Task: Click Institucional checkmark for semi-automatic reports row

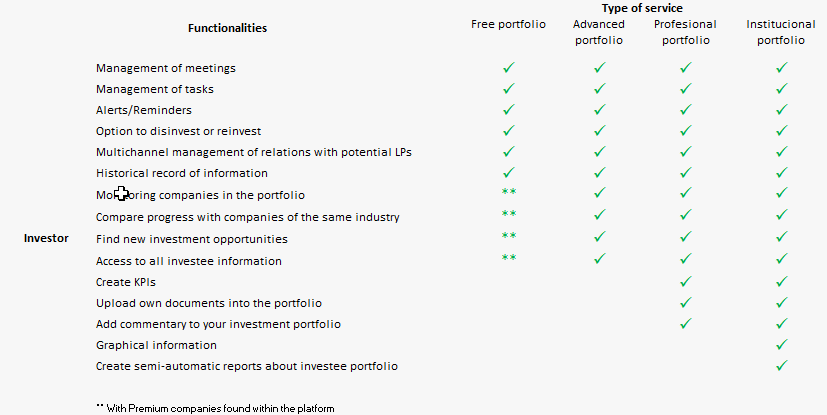Action: (781, 366)
